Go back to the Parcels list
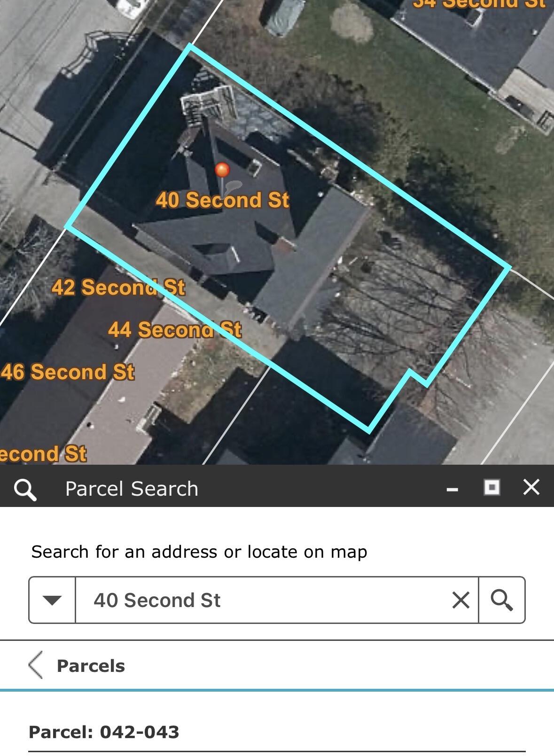This screenshot has height=756, width=554. point(91,666)
